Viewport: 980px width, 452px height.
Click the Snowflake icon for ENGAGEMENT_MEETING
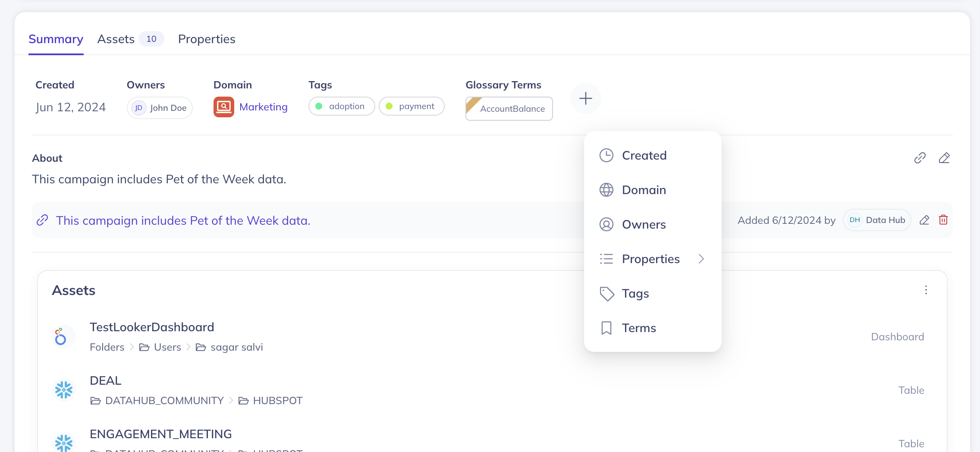(x=64, y=443)
